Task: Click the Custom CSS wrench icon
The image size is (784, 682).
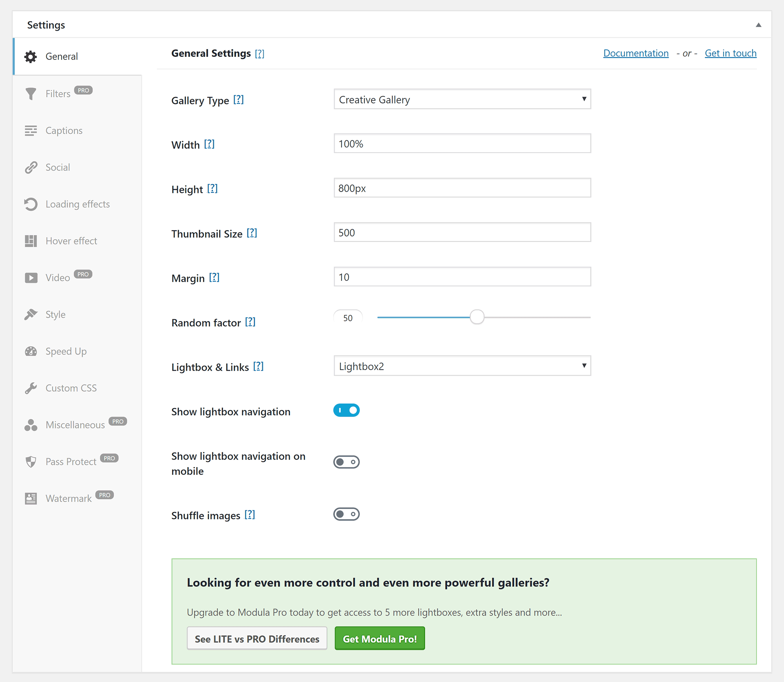Action: [31, 388]
